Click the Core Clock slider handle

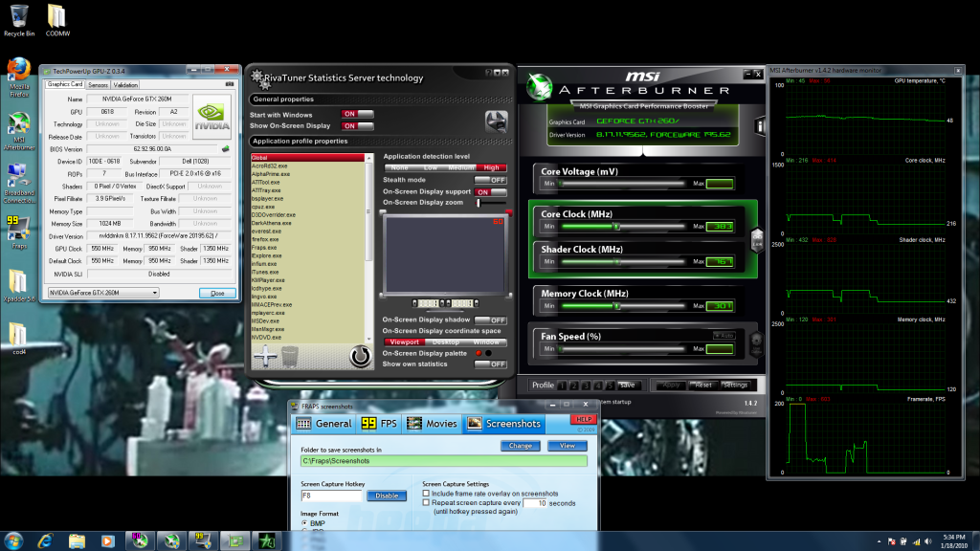point(616,226)
